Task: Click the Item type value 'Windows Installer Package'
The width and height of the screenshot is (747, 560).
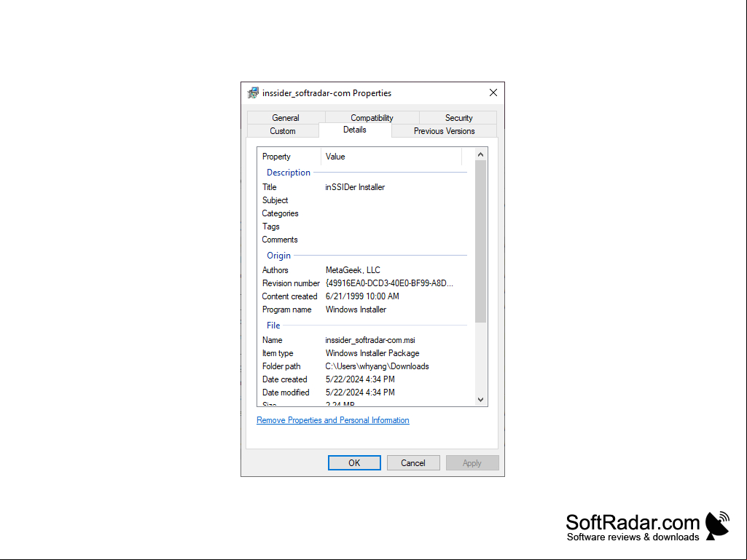Action: click(372, 353)
